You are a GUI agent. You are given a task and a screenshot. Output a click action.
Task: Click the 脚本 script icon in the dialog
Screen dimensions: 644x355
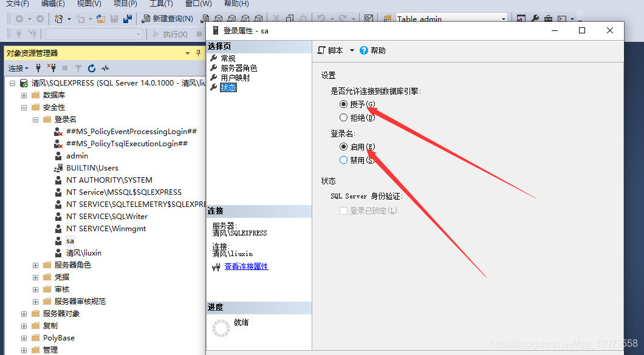pos(321,50)
